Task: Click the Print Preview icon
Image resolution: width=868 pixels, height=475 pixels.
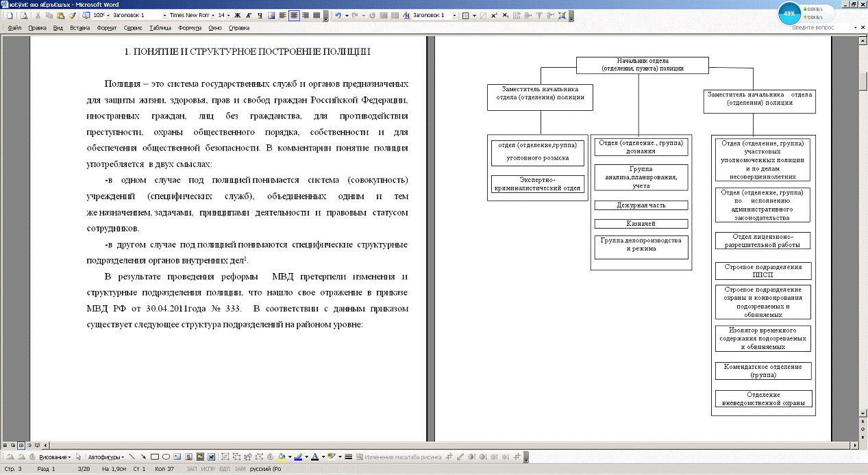Action: pos(24,15)
